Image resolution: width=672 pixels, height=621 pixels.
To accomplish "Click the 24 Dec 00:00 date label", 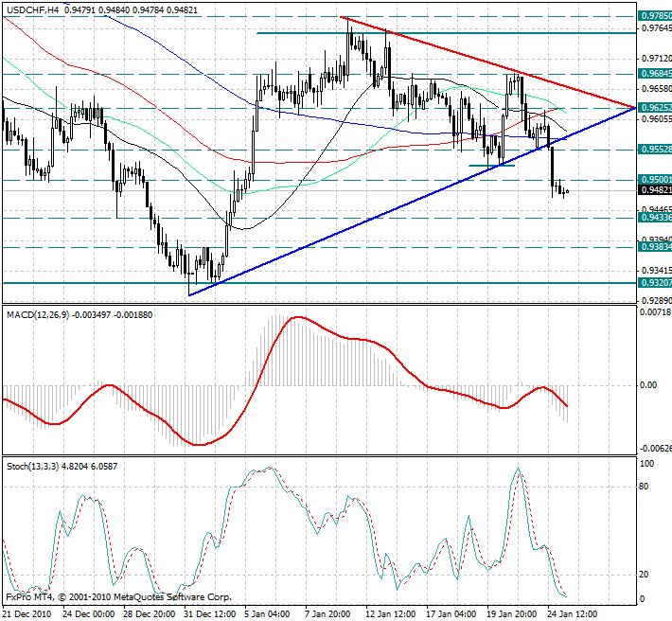I will (88, 614).
